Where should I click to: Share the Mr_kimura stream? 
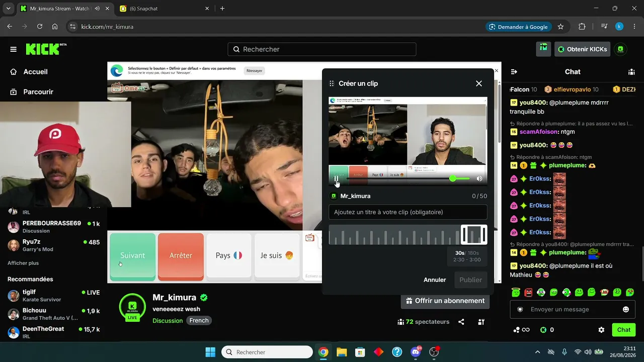click(461, 322)
